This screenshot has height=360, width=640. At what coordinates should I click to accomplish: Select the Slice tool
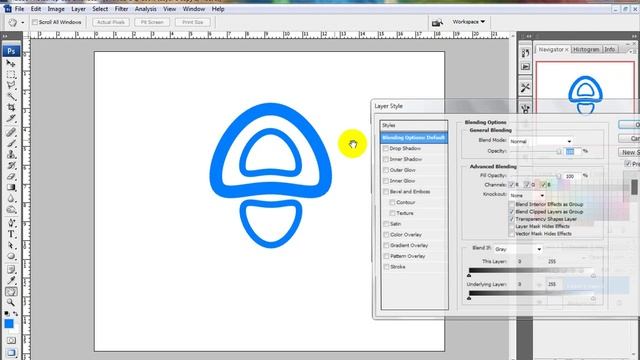click(x=11, y=118)
